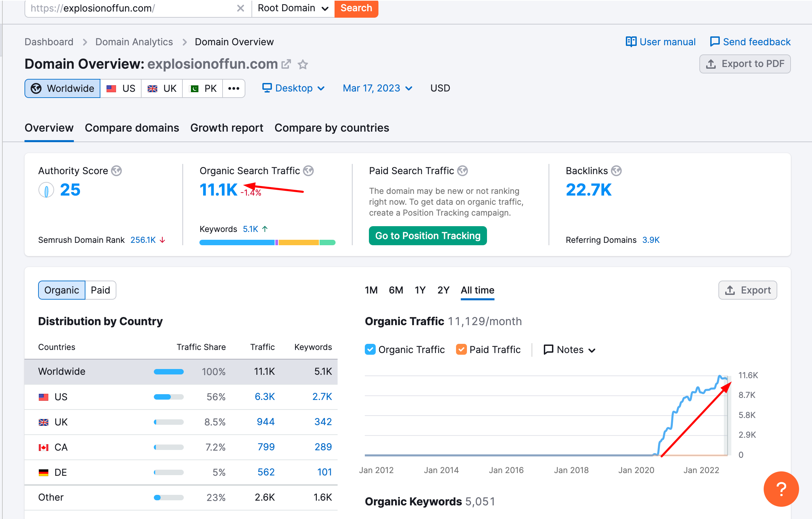Click the green segment of keywords bar
This screenshot has width=812, height=519.
(327, 242)
